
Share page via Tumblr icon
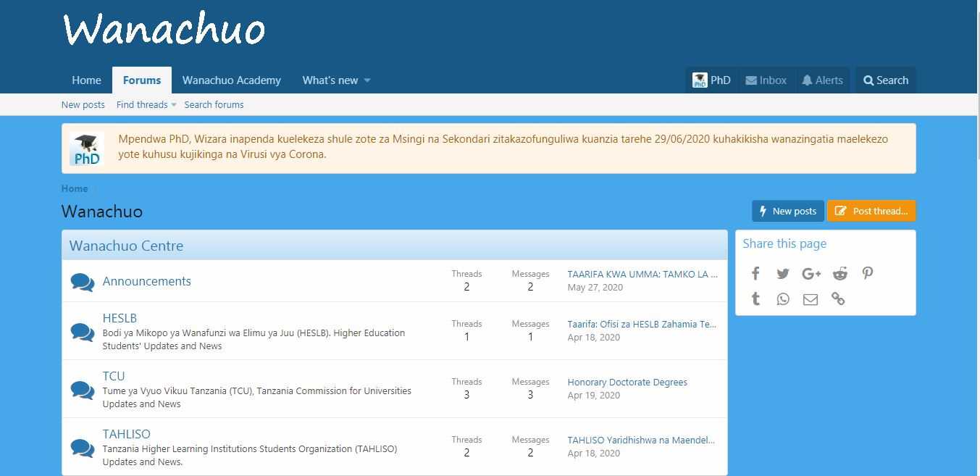[x=755, y=298]
